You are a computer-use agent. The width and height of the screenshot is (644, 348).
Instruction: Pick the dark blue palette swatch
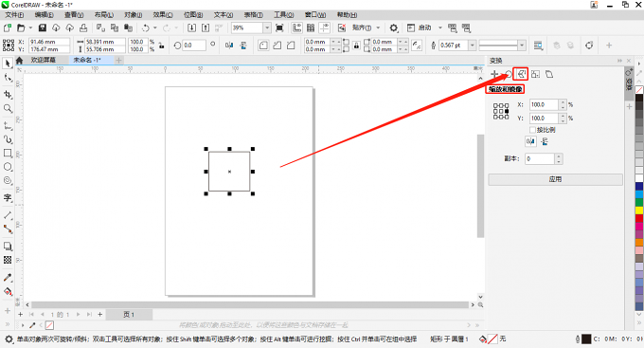(x=639, y=187)
